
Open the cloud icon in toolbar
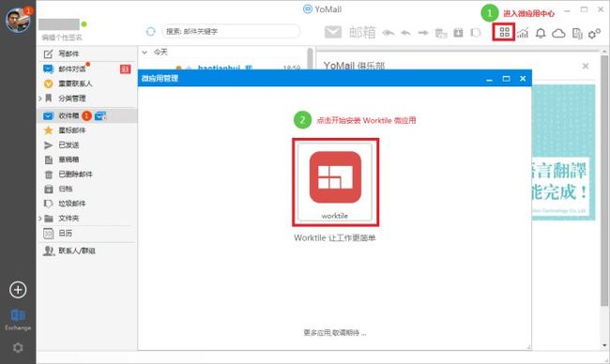pyautogui.click(x=558, y=34)
